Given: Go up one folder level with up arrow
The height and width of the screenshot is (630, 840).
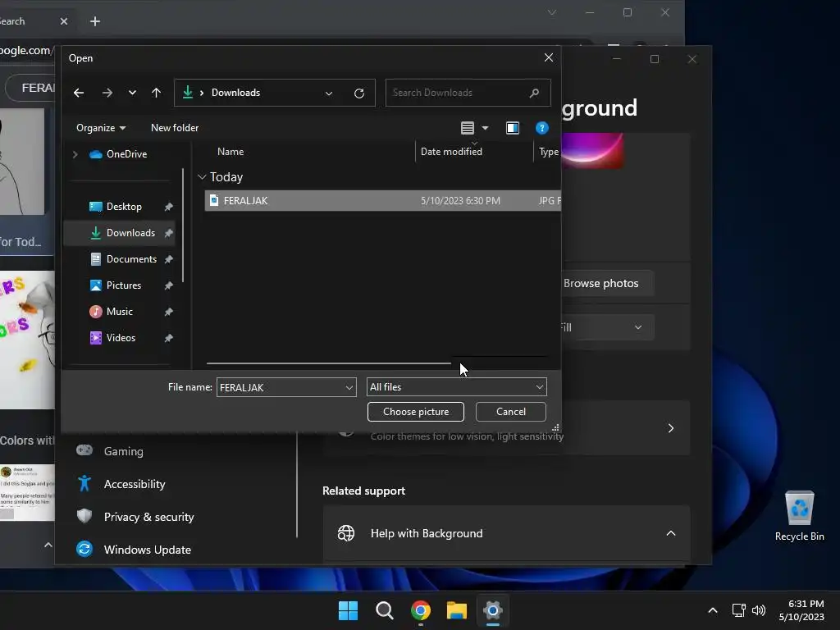Looking at the screenshot, I should pos(157,93).
